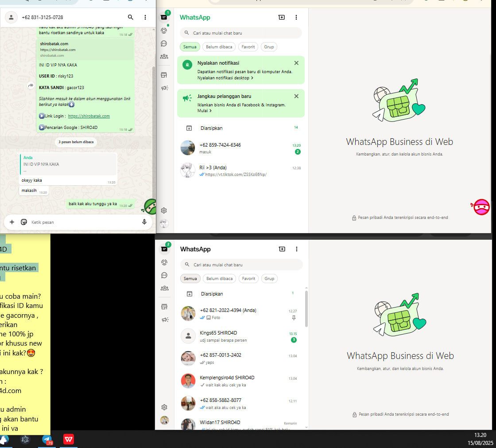496x448 pixels.
Task: Select Grup filter in lower window
Action: 269,279
